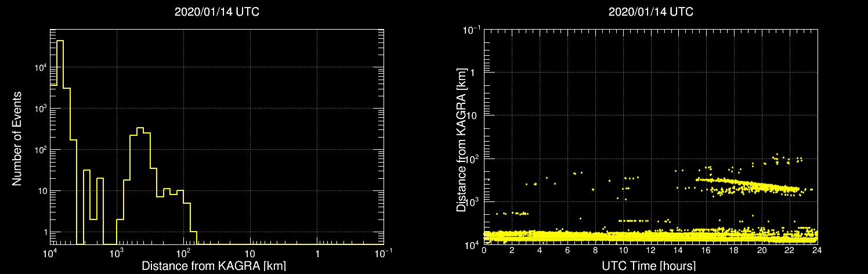Viewport: 868px width, 274px height.
Task: Select histogram x-axis label 'Distance from KAGRA [km]'
Action: point(214,266)
